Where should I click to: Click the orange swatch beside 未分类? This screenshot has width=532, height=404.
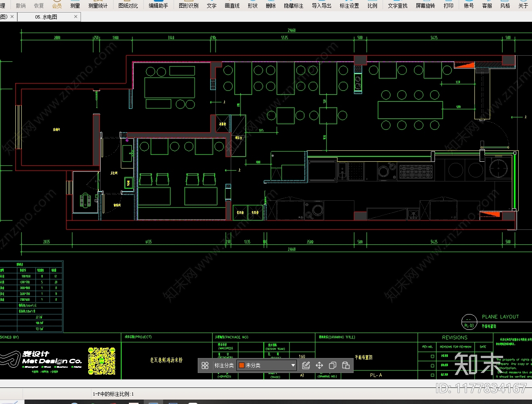[242, 365]
